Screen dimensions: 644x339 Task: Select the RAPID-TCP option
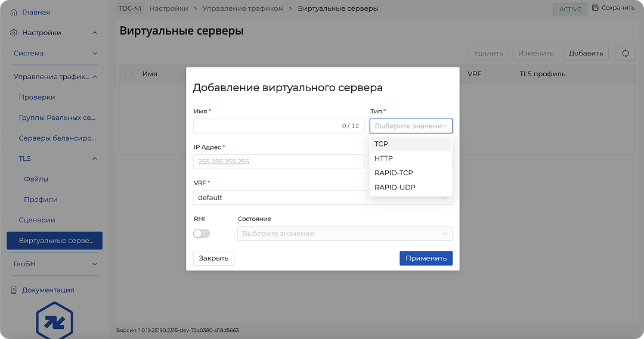(394, 173)
